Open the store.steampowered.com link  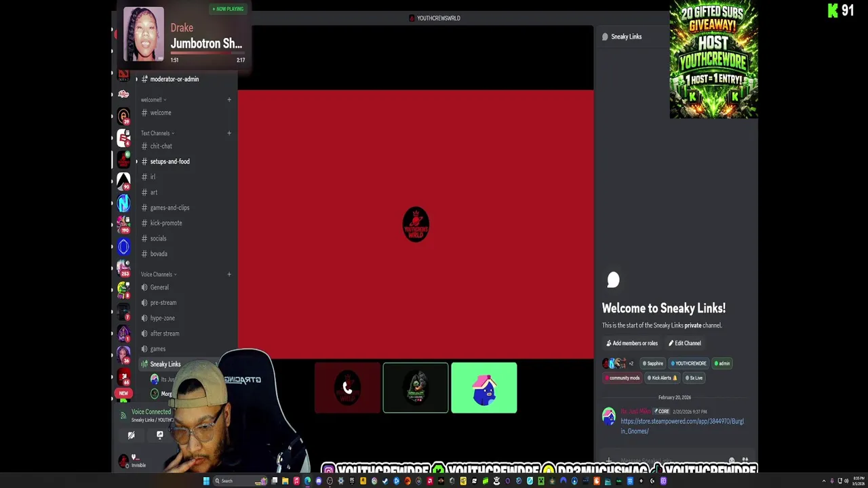point(682,426)
